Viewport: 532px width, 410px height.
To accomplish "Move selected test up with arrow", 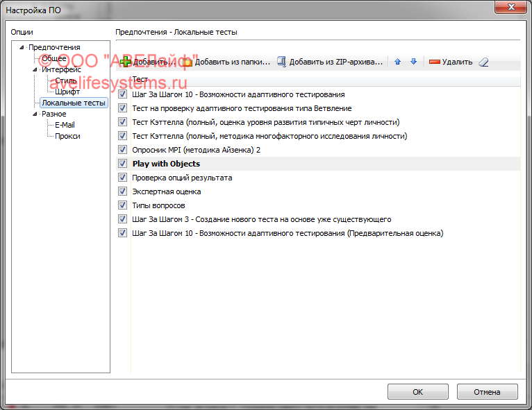I will [x=398, y=62].
